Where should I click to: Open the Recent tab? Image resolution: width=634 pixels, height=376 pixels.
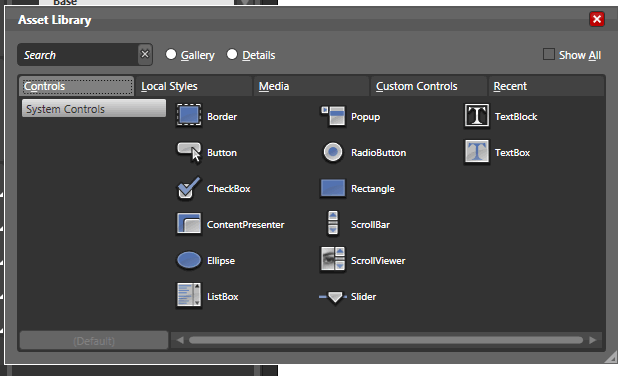546,86
